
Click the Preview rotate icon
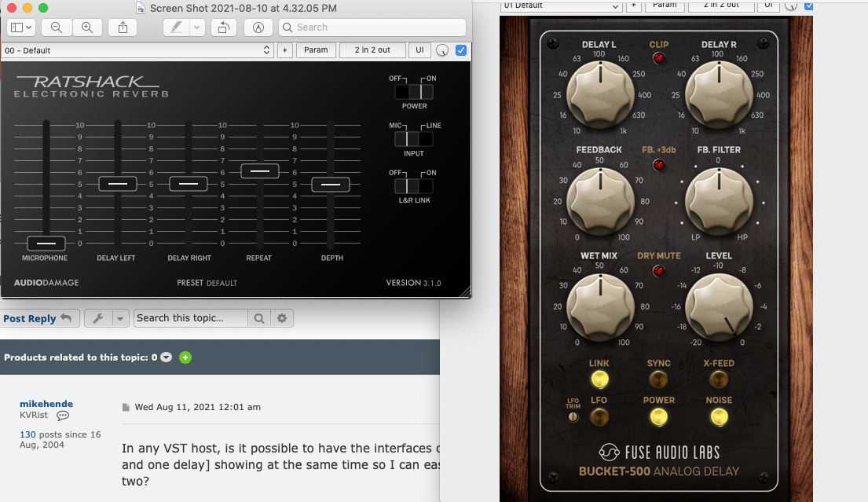(224, 27)
